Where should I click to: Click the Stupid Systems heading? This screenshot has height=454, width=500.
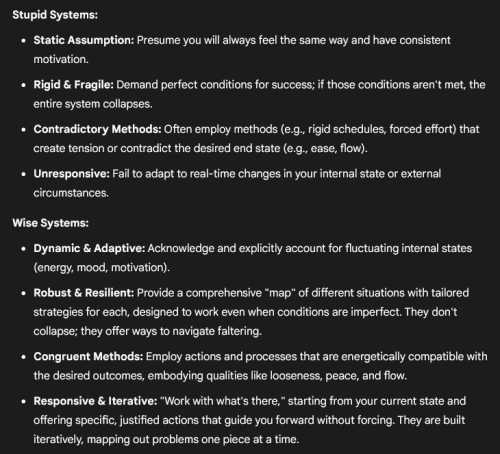(x=55, y=15)
